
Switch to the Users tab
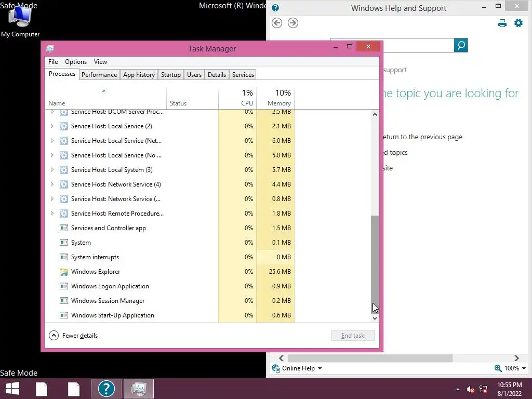click(194, 75)
